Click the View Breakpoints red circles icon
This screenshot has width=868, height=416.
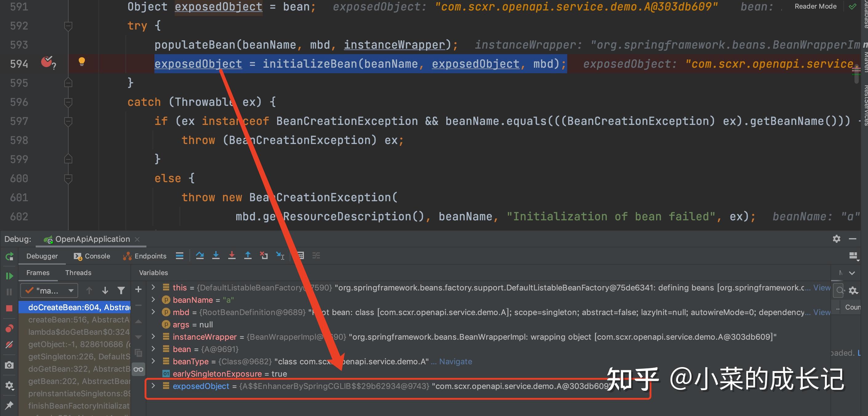(x=10, y=328)
